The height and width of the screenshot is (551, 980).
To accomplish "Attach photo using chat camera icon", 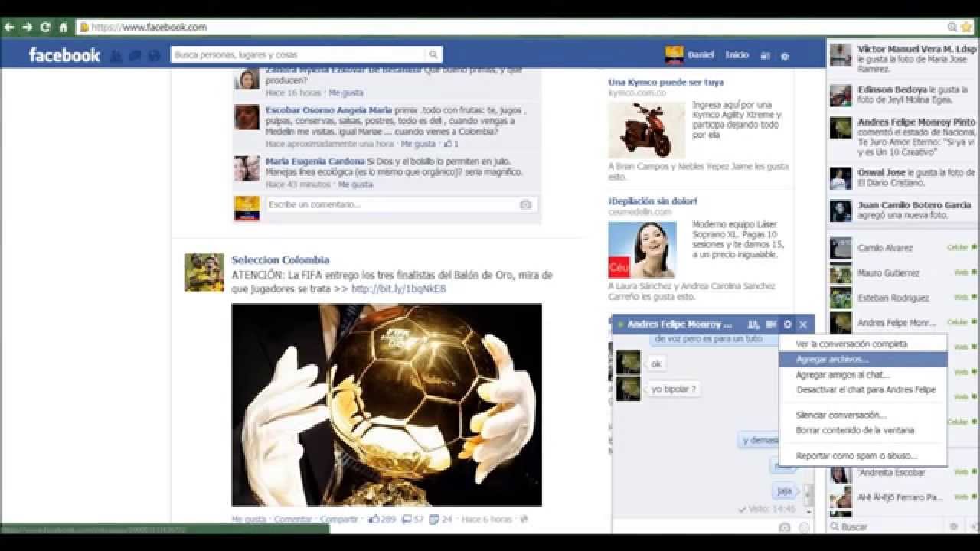I will (x=785, y=527).
